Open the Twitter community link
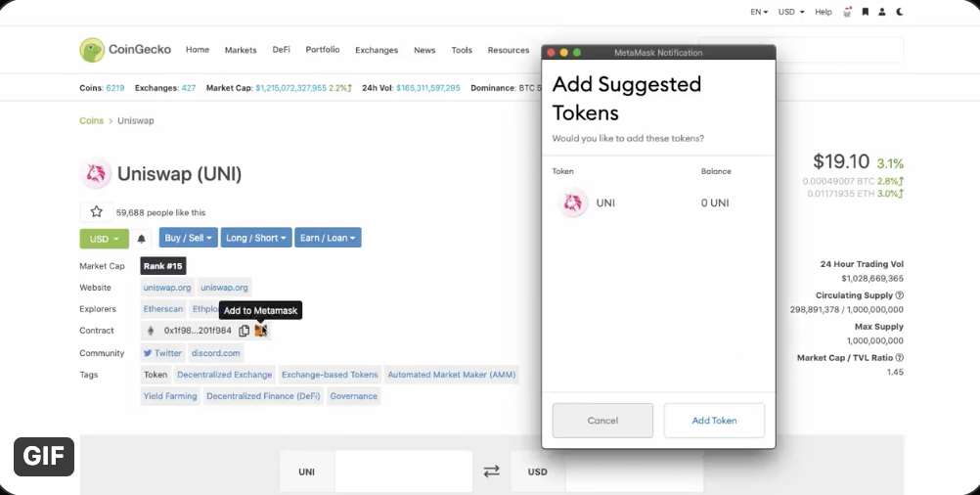The image size is (980, 495). [162, 353]
